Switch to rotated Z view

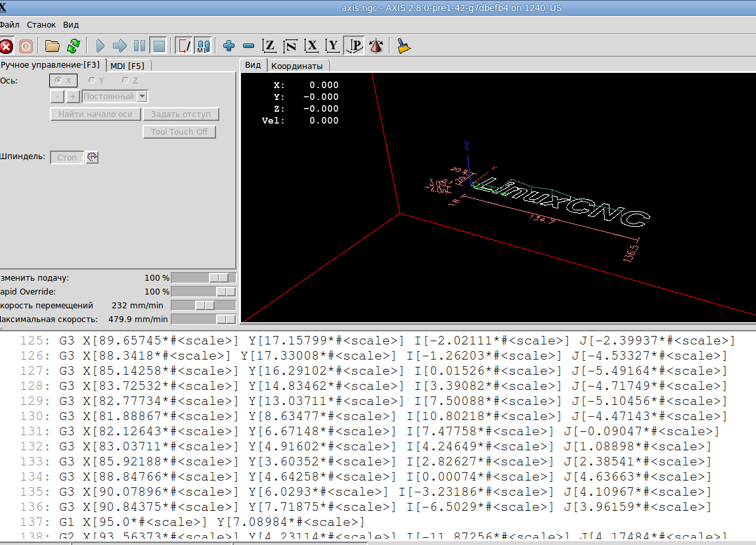coord(290,46)
